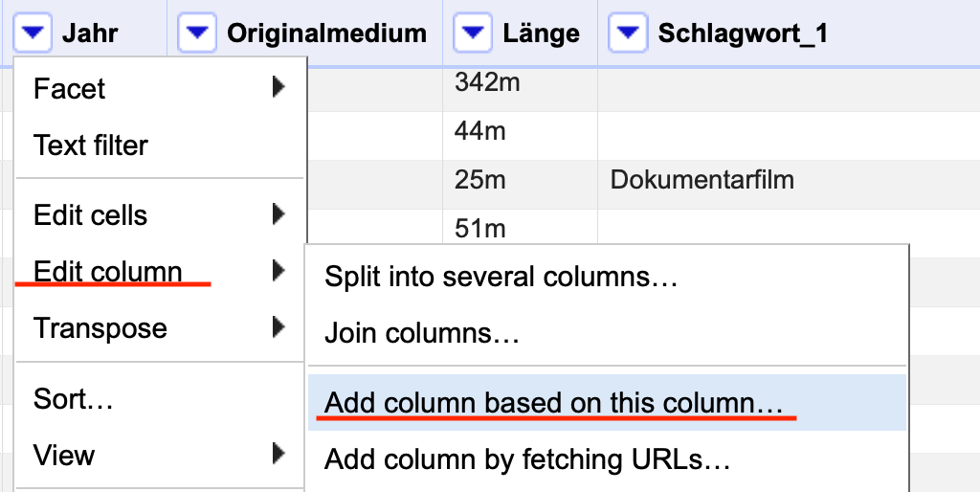The image size is (980, 492).
Task: Open the Jahr column dropdown arrow
Action: pyautogui.click(x=32, y=33)
